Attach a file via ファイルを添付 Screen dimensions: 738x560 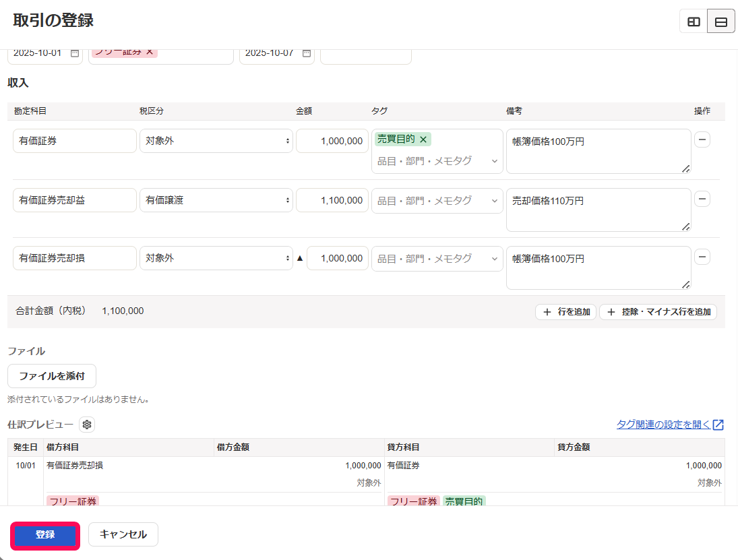point(52,376)
